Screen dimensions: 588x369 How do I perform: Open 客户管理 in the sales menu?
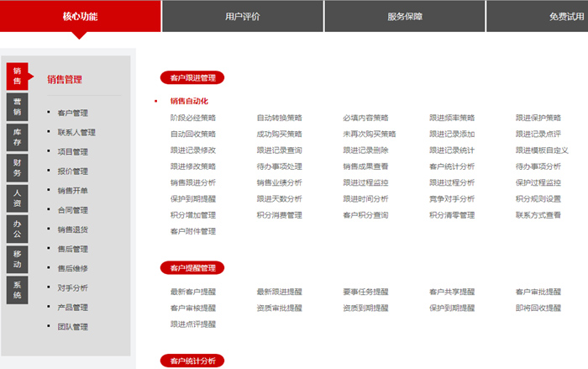click(73, 113)
